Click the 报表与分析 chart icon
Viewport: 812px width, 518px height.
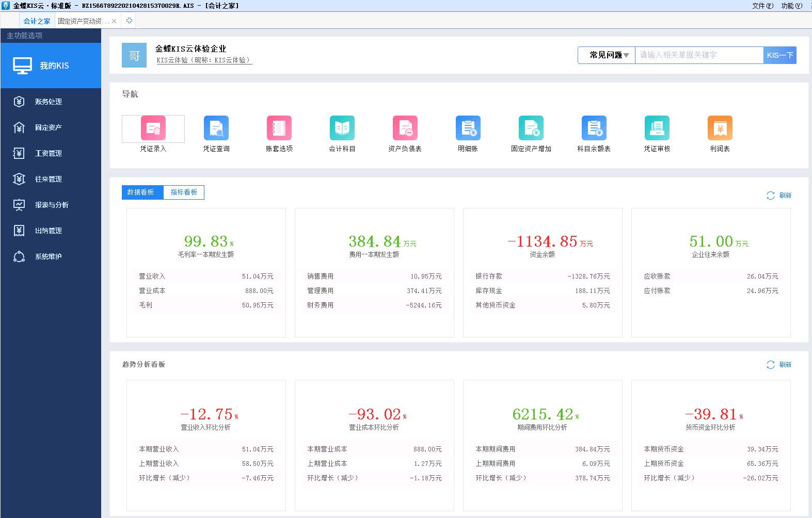19,205
